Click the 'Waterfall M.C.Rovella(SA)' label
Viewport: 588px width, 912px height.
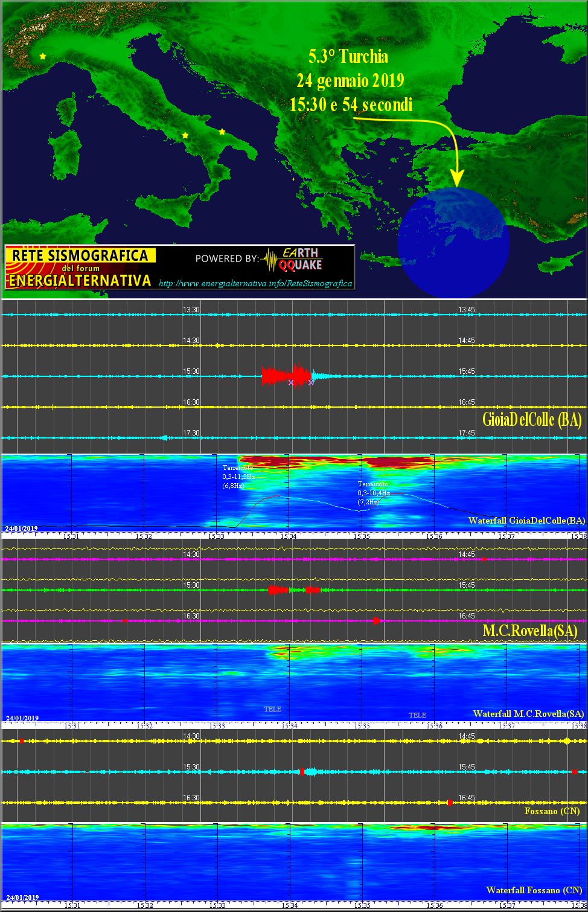[528, 714]
